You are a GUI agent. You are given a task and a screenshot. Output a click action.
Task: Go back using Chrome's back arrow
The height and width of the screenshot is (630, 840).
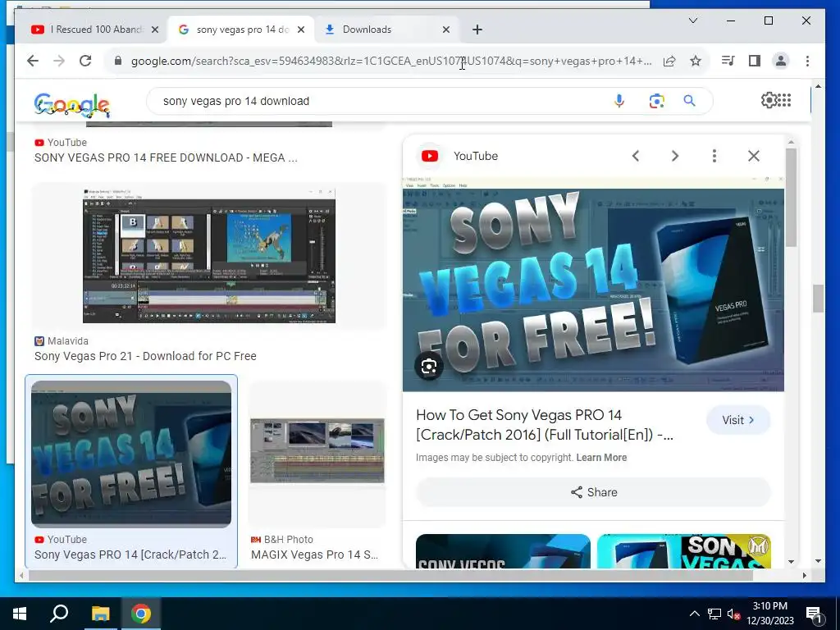(33, 61)
